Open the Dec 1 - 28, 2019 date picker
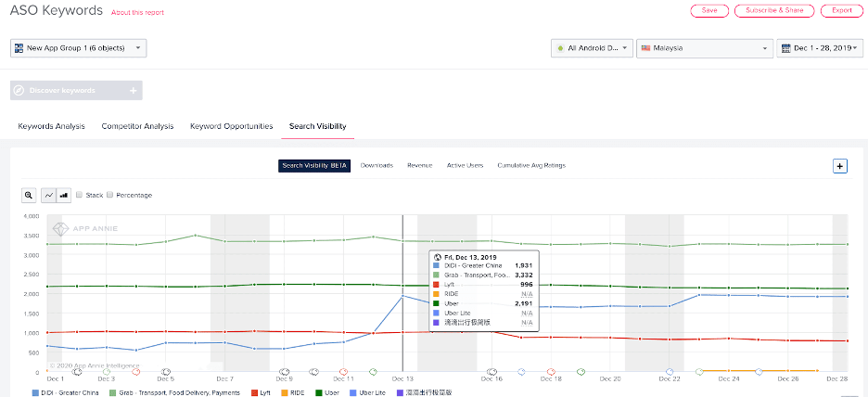The image size is (868, 397). click(x=820, y=48)
